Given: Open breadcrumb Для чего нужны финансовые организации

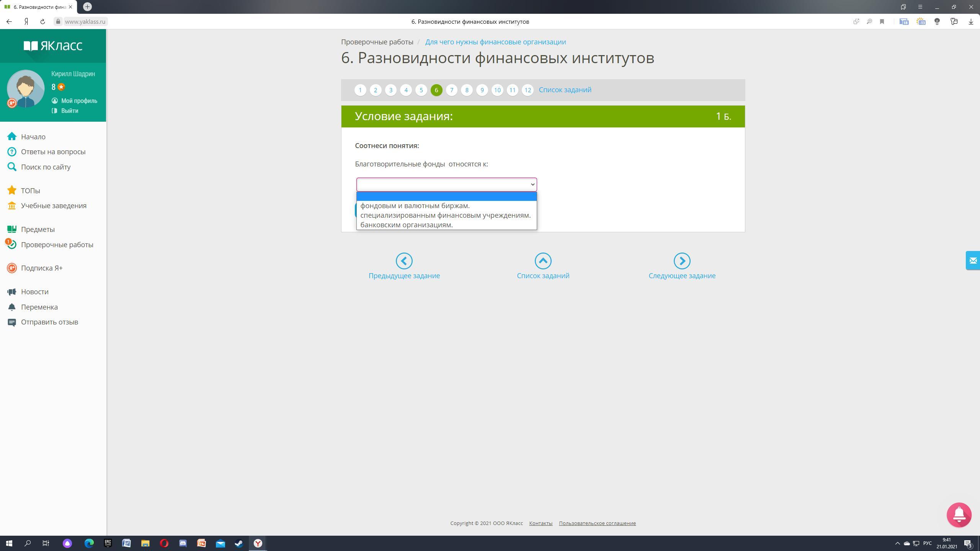Looking at the screenshot, I should [495, 42].
